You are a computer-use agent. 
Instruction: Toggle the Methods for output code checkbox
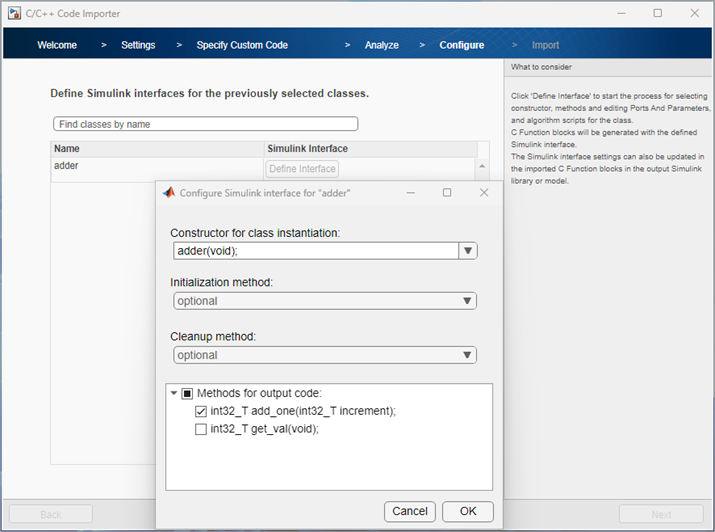point(187,393)
